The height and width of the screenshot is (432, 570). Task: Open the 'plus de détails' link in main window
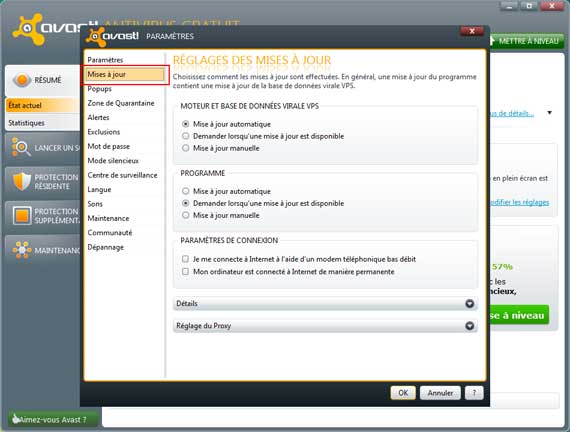tap(511, 113)
